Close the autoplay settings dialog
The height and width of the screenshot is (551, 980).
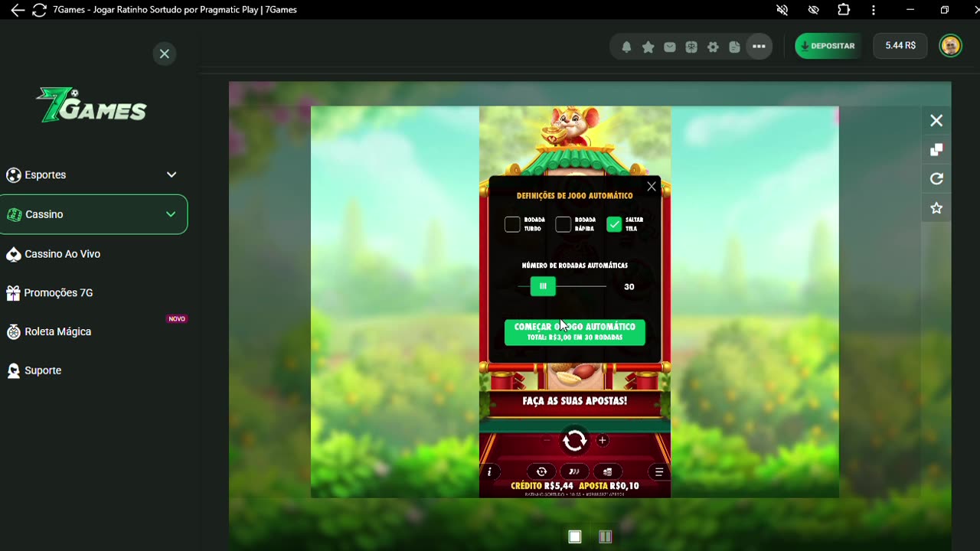click(x=652, y=187)
